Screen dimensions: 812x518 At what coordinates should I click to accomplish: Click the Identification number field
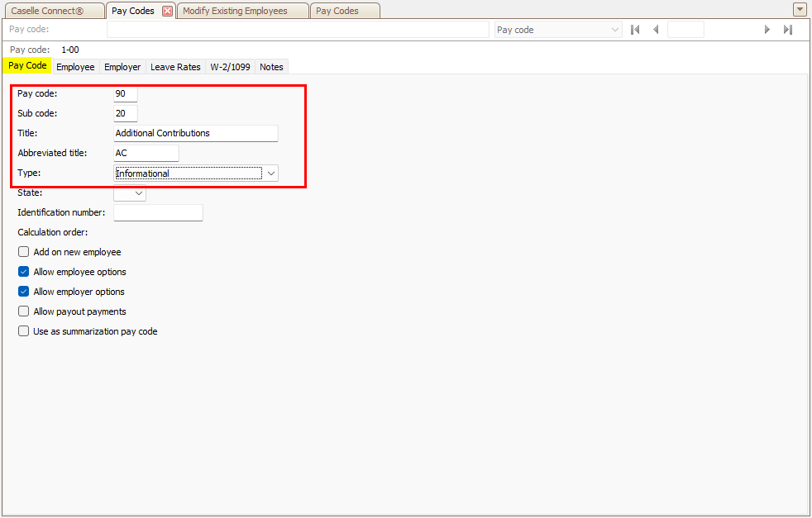tap(158, 213)
